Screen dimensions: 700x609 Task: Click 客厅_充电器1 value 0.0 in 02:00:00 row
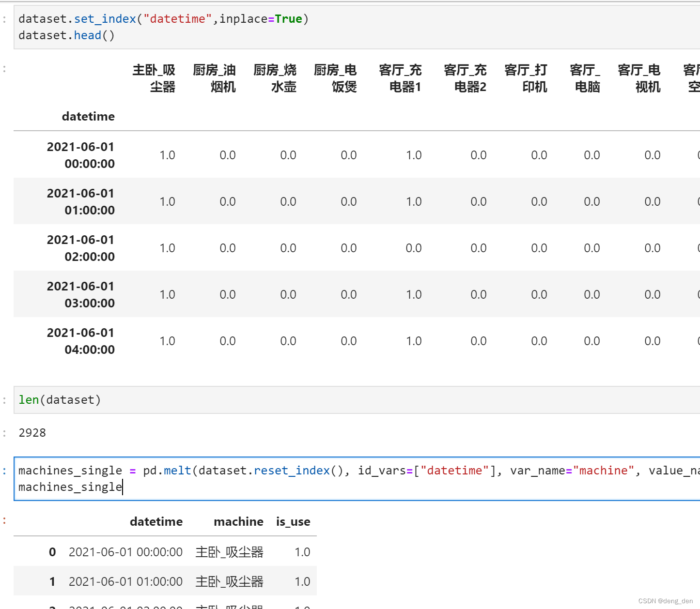tap(414, 248)
